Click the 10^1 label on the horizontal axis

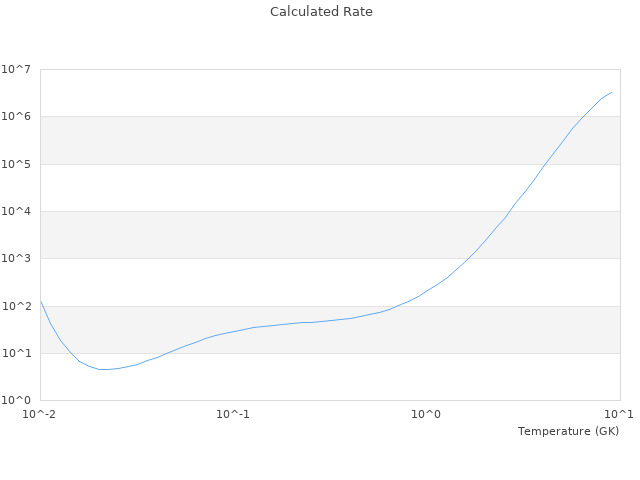tap(619, 414)
